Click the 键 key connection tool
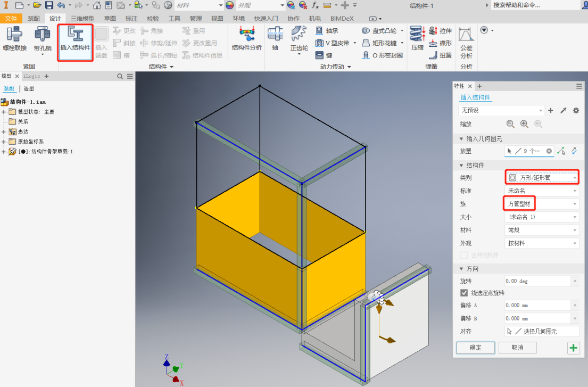Screen dimensions: 588x387 tap(325, 55)
